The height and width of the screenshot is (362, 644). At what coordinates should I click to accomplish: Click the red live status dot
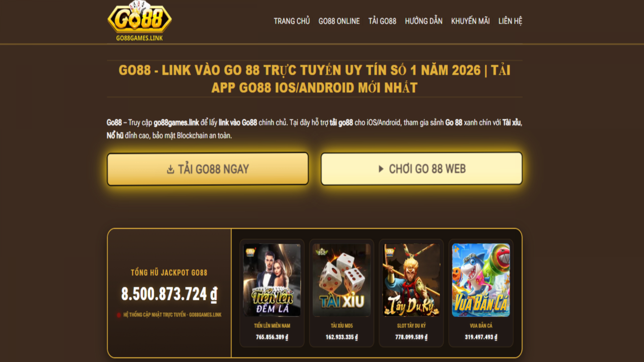coord(118,315)
